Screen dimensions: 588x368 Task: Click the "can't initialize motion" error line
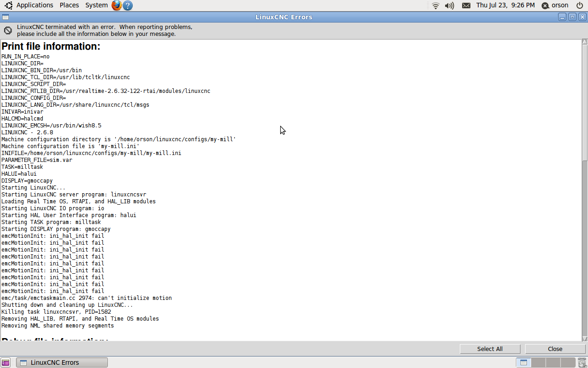tap(86, 298)
